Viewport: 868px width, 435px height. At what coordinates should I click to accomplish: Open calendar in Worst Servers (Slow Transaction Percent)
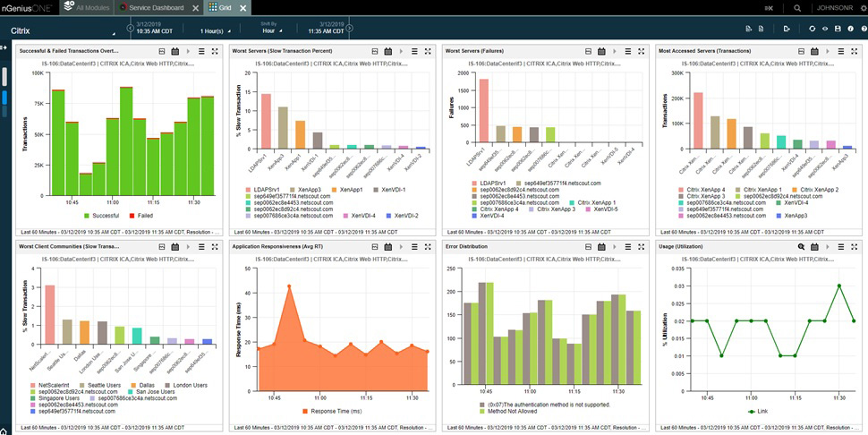pos(388,52)
